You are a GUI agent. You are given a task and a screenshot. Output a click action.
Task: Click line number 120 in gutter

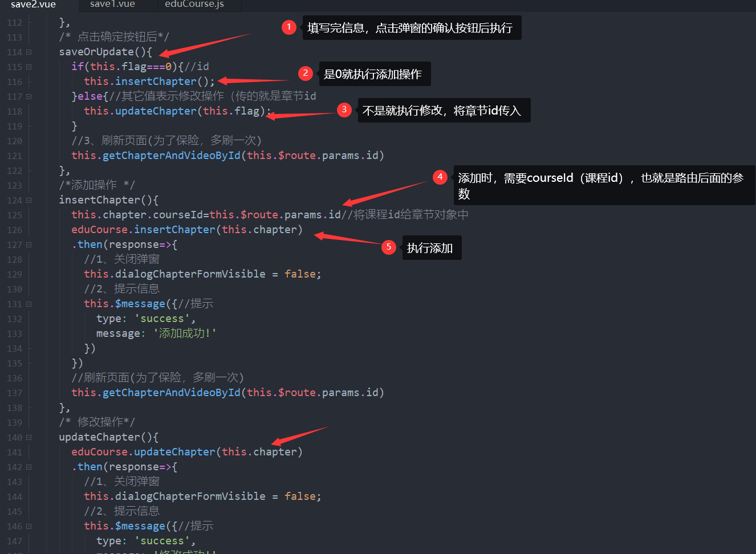15,141
